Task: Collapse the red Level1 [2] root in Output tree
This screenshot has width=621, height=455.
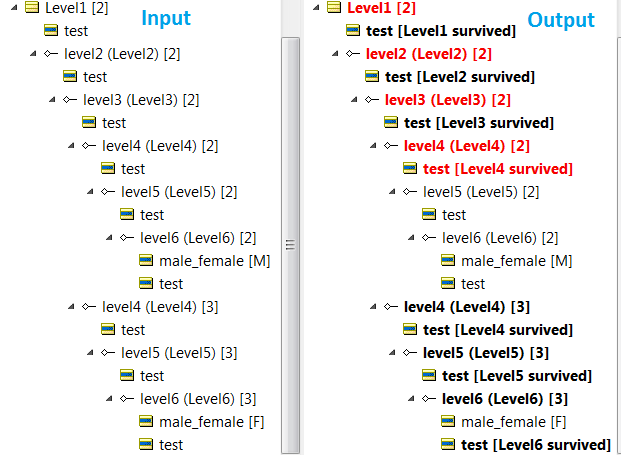Action: tap(316, 7)
